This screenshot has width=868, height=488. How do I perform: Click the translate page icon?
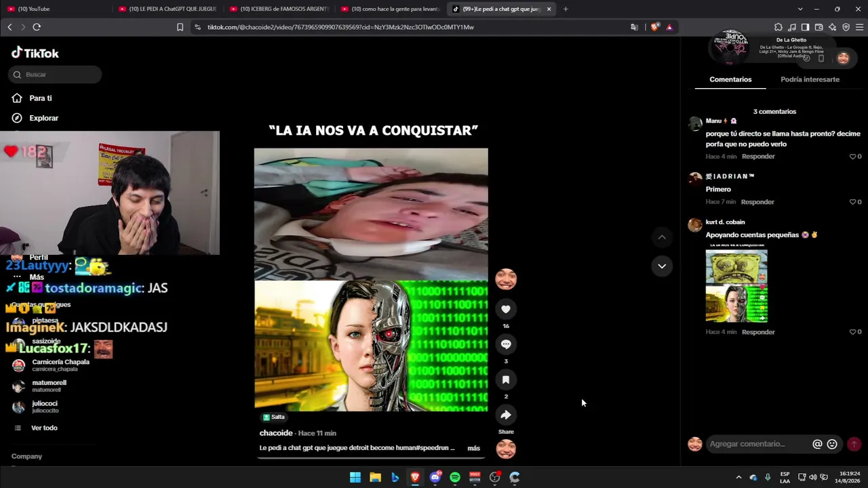(x=634, y=27)
